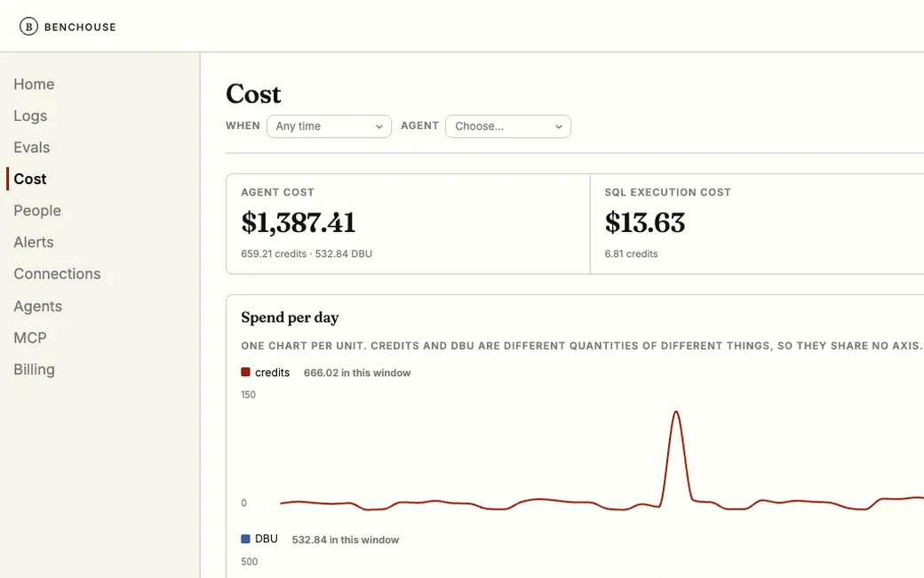Click the 'credits' legend label
This screenshot has width=924, height=578.
coord(272,373)
